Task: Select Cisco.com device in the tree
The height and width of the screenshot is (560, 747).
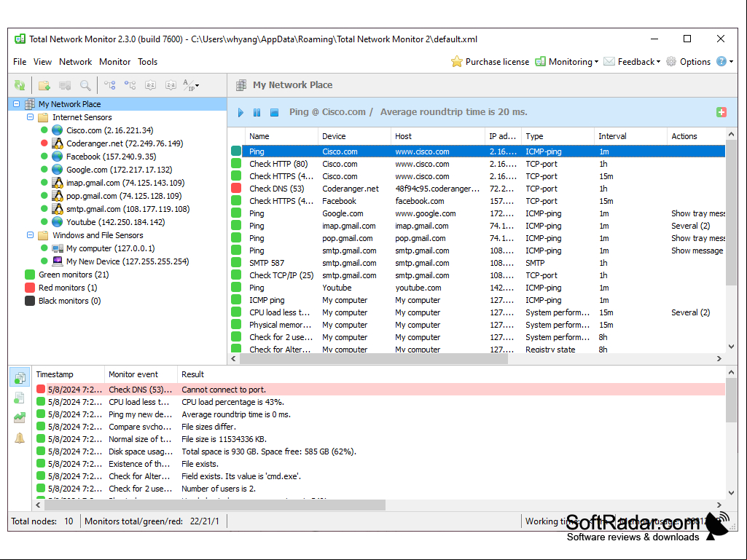Action: tap(109, 130)
